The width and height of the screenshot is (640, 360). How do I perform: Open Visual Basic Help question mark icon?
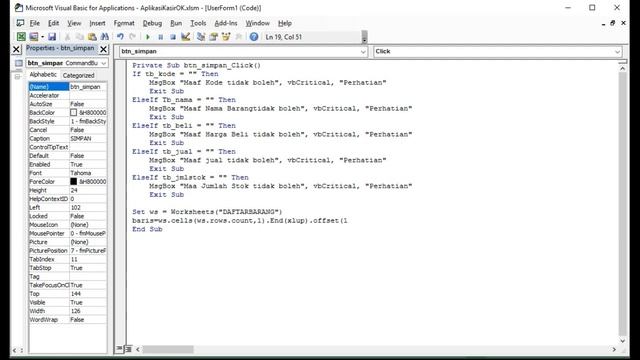click(254, 37)
